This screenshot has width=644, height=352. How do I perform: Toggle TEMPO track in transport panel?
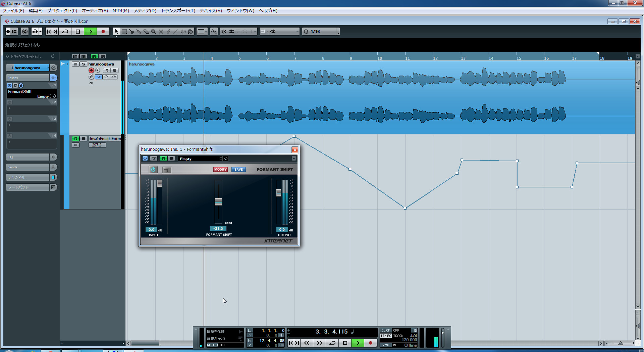point(386,336)
